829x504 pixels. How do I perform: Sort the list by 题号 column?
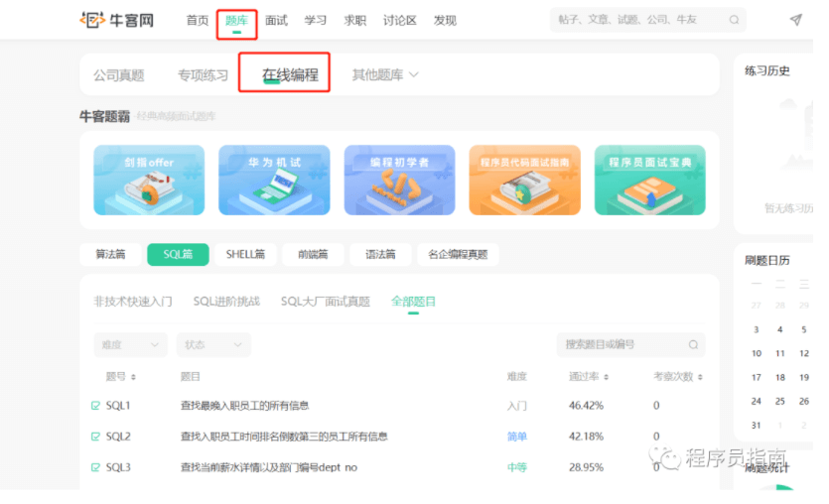click(121, 377)
